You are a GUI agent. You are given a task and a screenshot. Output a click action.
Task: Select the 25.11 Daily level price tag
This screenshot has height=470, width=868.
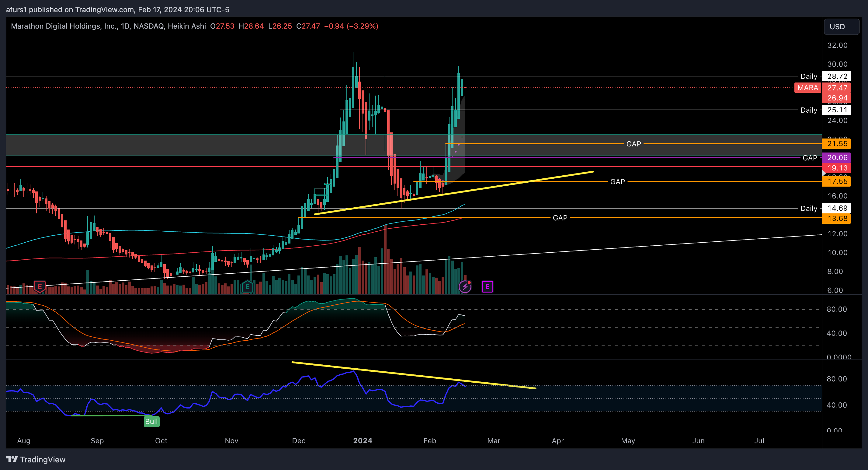837,110
